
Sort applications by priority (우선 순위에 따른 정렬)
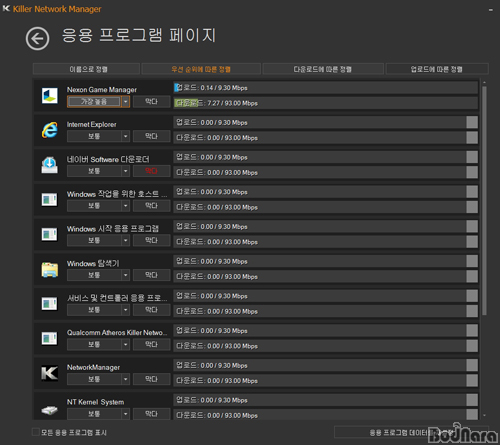[x=201, y=69]
